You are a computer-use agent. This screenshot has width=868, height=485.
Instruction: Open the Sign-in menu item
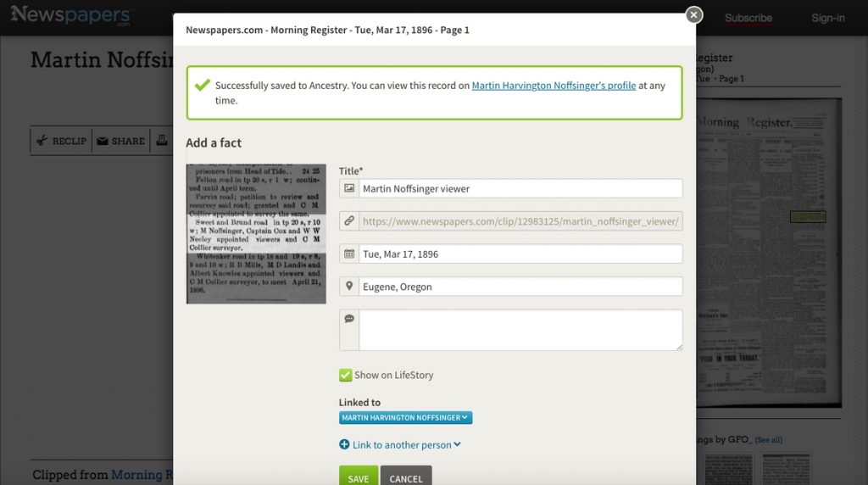827,18
